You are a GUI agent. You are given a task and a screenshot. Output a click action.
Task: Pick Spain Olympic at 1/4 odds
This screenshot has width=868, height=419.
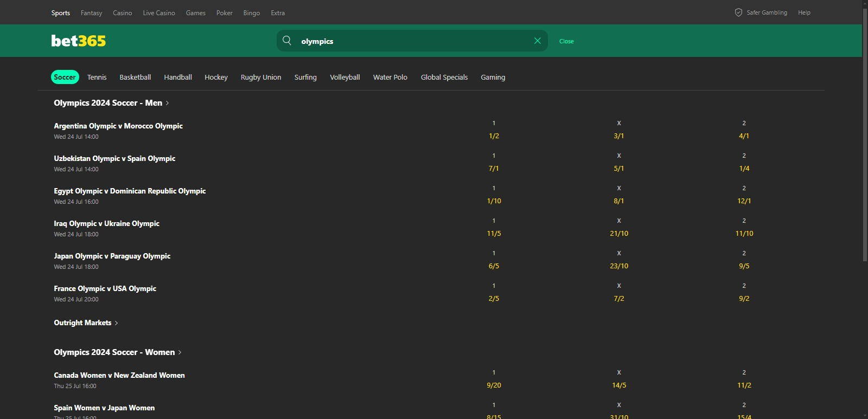click(744, 169)
